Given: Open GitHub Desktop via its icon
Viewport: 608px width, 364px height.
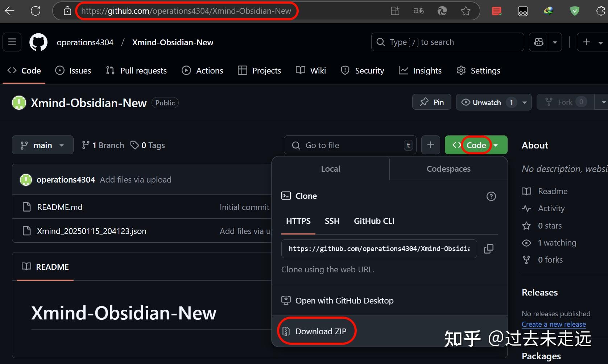Looking at the screenshot, I should point(286,300).
